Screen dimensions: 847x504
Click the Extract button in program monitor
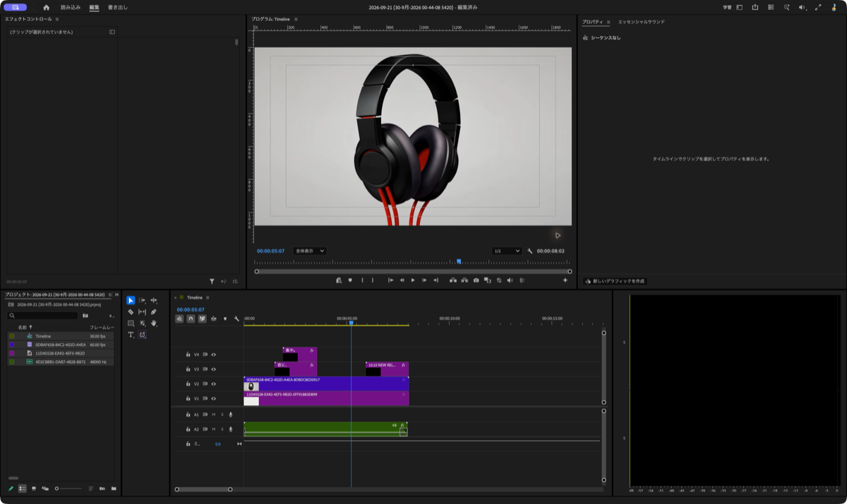click(x=465, y=280)
